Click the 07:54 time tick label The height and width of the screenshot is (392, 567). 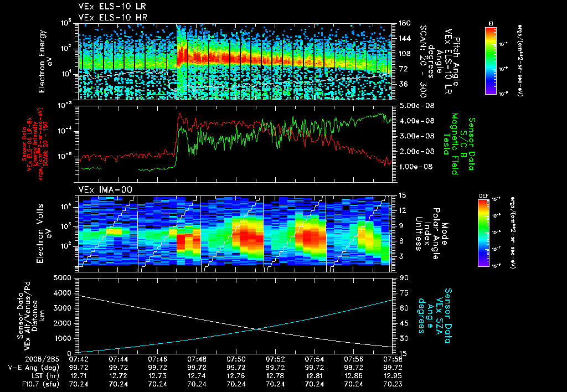(x=315, y=359)
